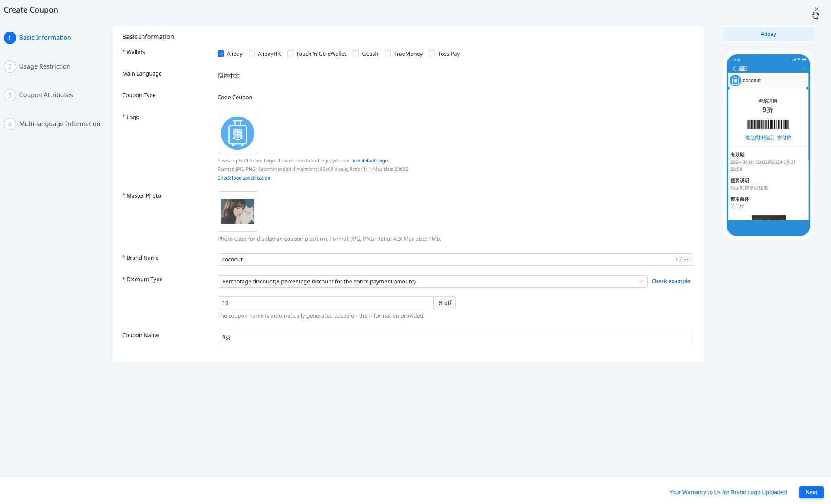831x504 pixels.
Task: Open the Discount Type dropdown
Action: [432, 281]
